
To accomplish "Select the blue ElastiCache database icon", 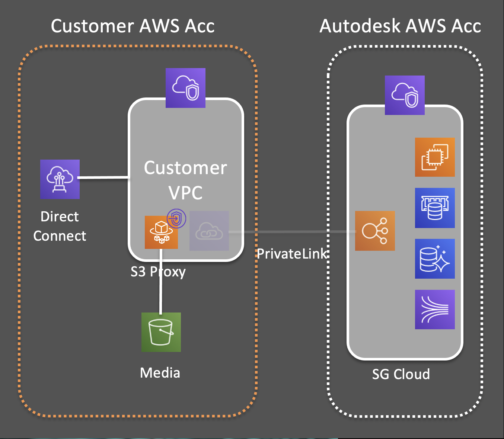I will click(x=435, y=208).
